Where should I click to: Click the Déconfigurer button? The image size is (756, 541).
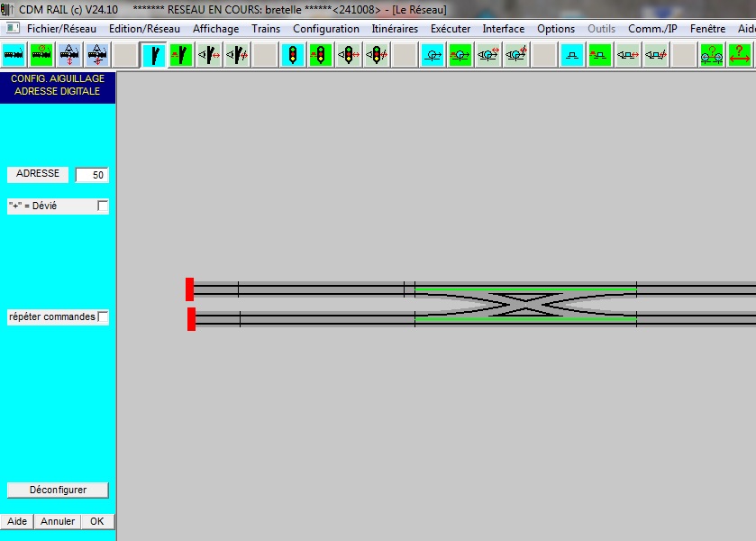point(58,490)
